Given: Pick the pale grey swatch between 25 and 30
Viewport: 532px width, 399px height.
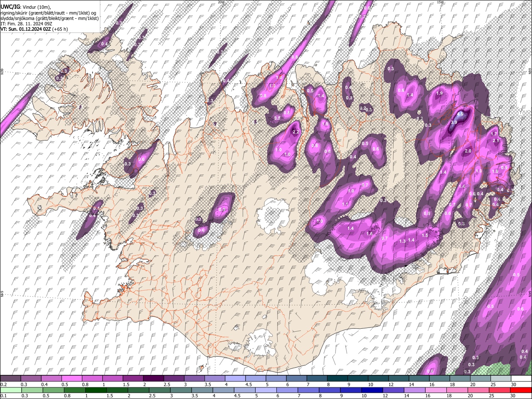Looking at the screenshot, I should click(501, 378).
